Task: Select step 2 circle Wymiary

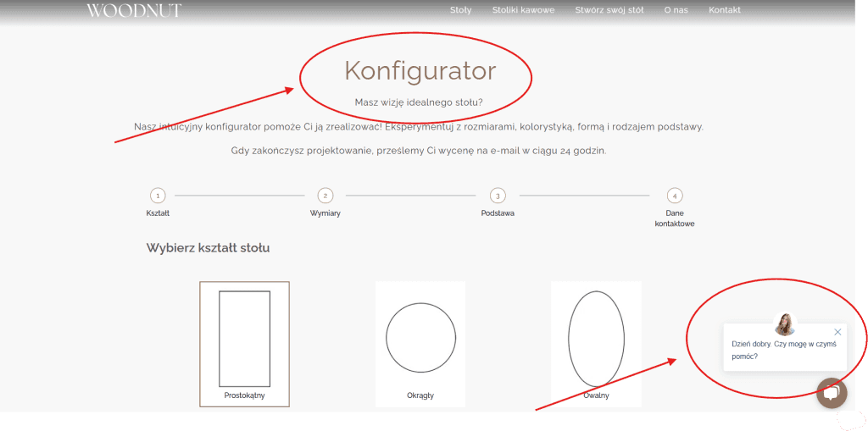Action: click(325, 196)
